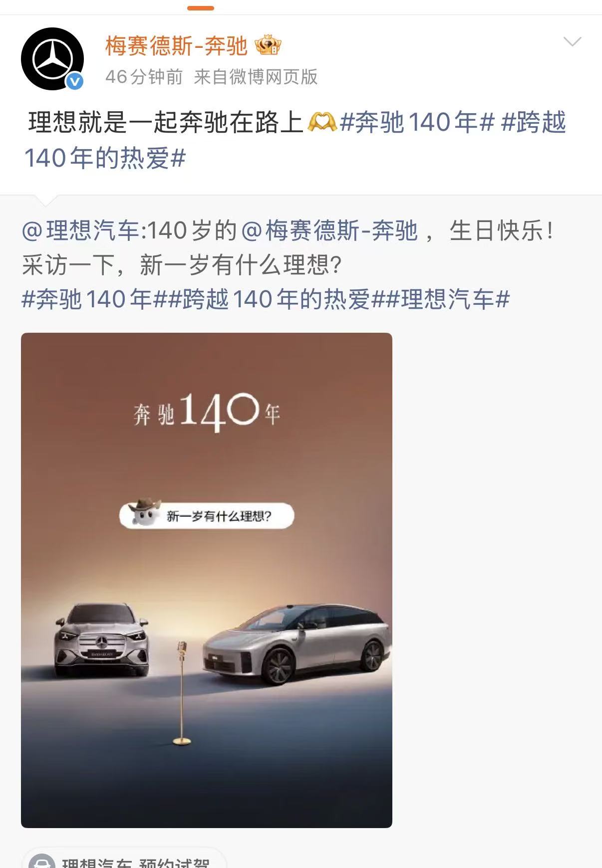
Task: Tap the mascot speech bubble in poster
Action: coord(207,515)
